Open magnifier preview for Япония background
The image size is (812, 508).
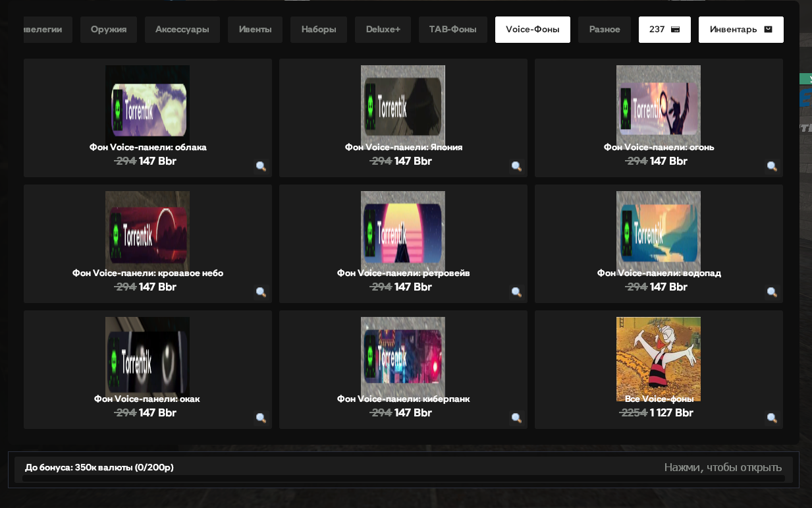pyautogui.click(x=516, y=166)
